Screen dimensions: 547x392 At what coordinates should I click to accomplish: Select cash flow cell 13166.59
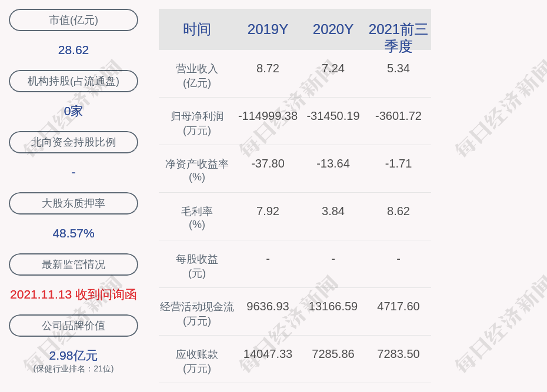tap(333, 306)
